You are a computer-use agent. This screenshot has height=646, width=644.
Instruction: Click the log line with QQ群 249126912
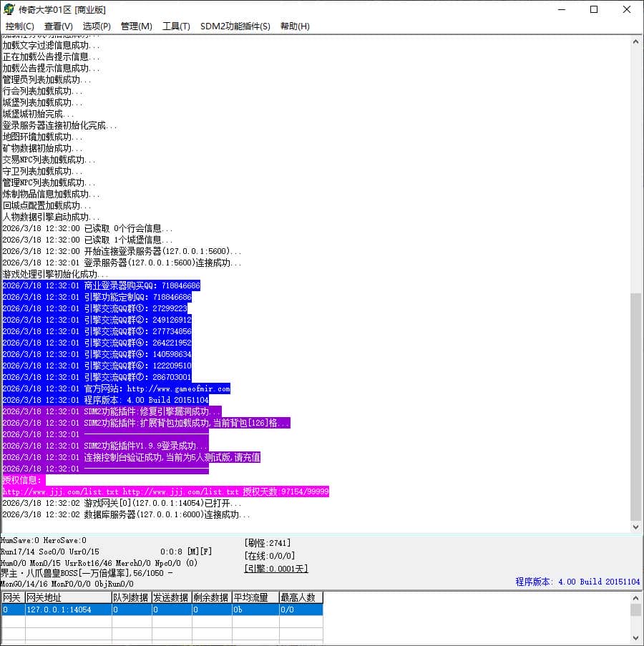pos(97,320)
